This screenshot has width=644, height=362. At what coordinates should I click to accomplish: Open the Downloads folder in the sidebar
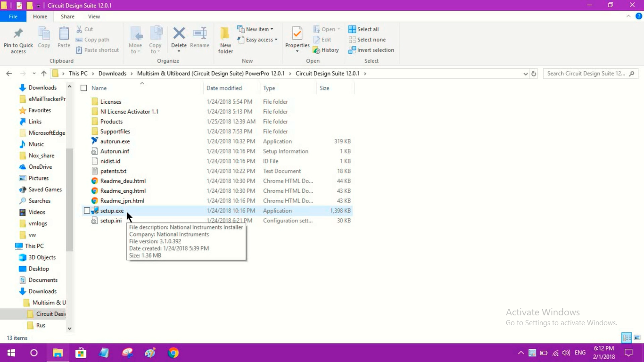tap(41, 87)
